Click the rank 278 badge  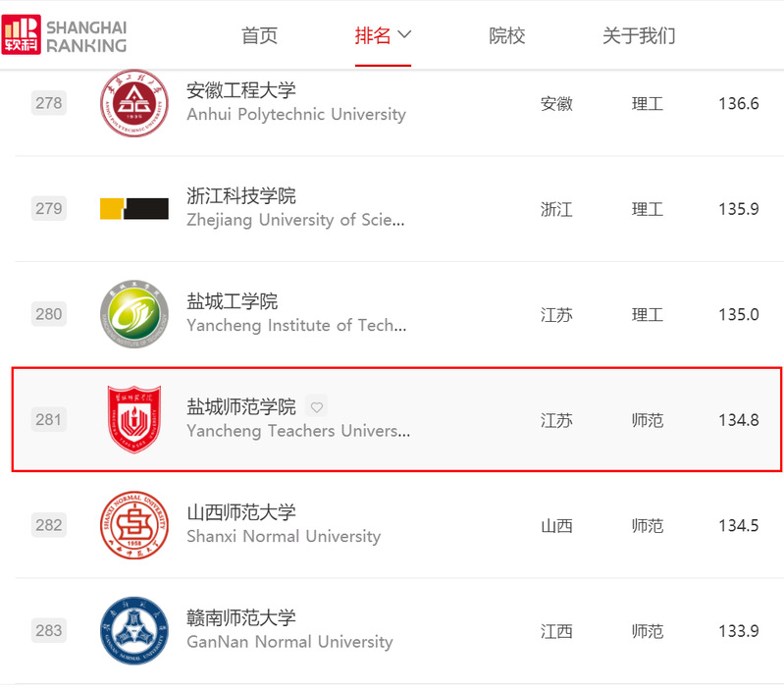[49, 103]
